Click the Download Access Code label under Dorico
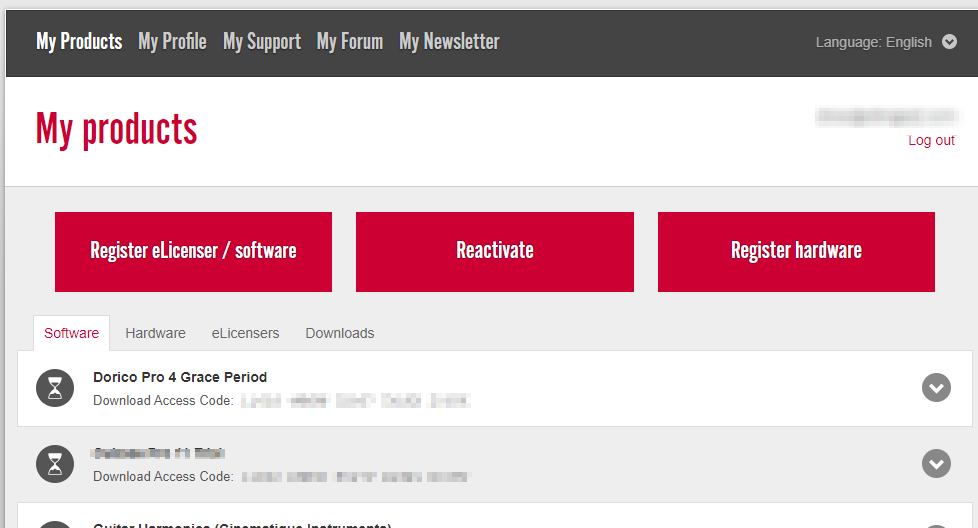 tap(163, 400)
